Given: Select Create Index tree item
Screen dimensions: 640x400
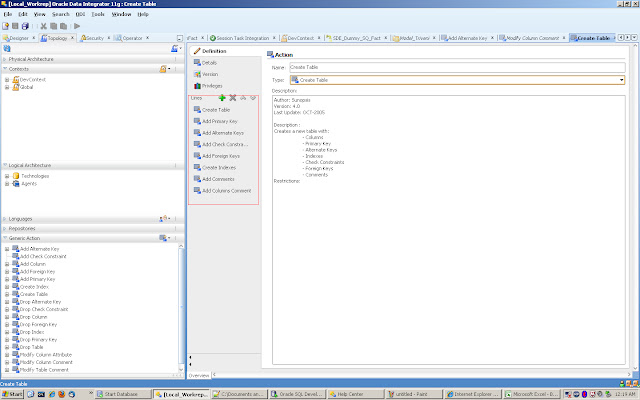Looking at the screenshot, I should [34, 287].
